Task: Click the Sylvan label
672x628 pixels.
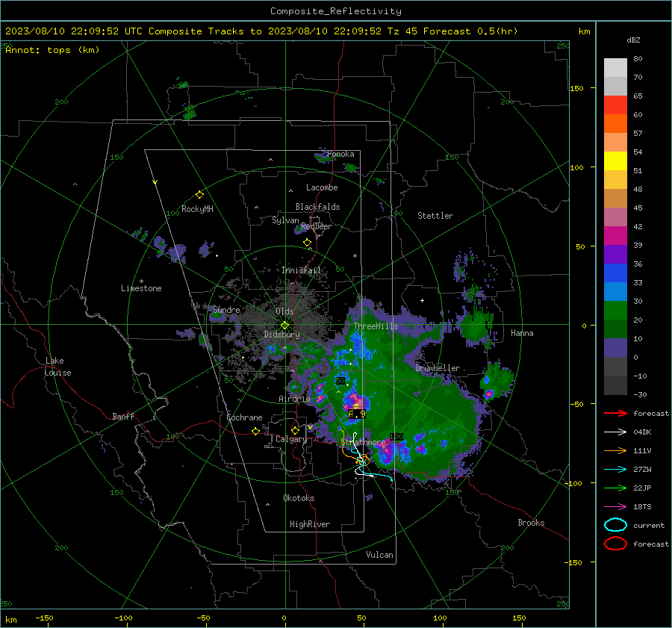Action: (285, 220)
